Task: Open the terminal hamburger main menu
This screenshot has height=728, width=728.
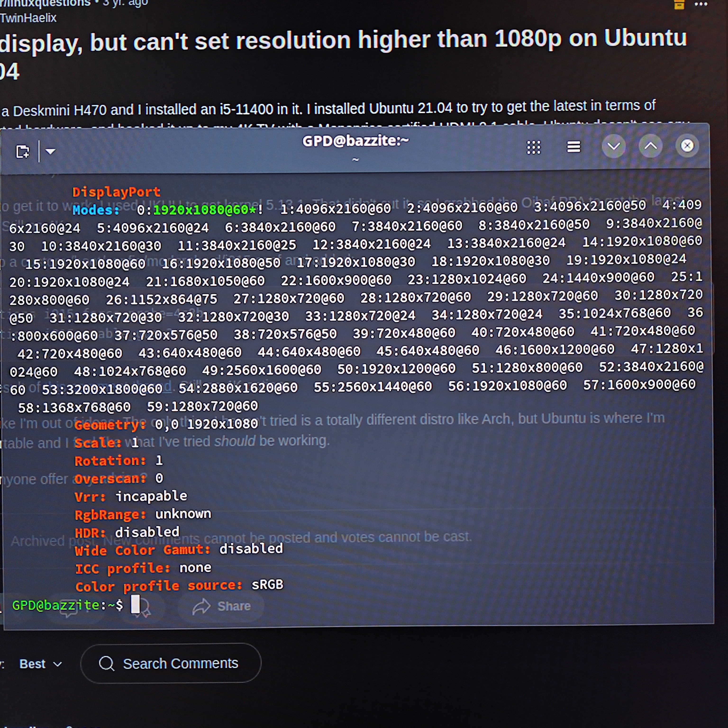Action: (x=573, y=147)
